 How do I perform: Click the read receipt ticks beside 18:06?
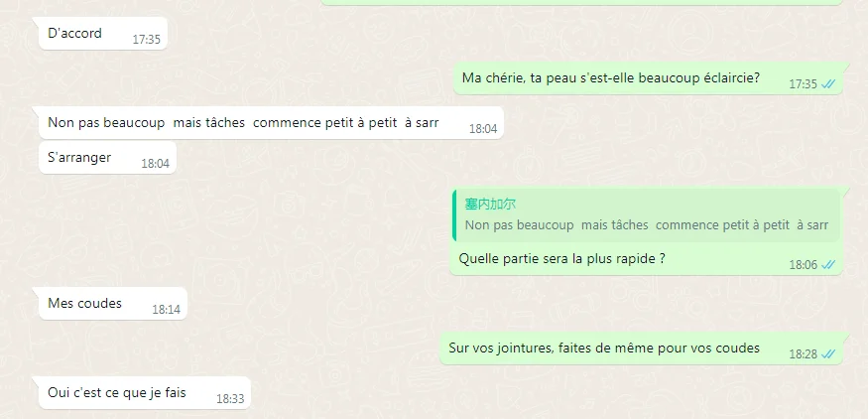coord(828,265)
